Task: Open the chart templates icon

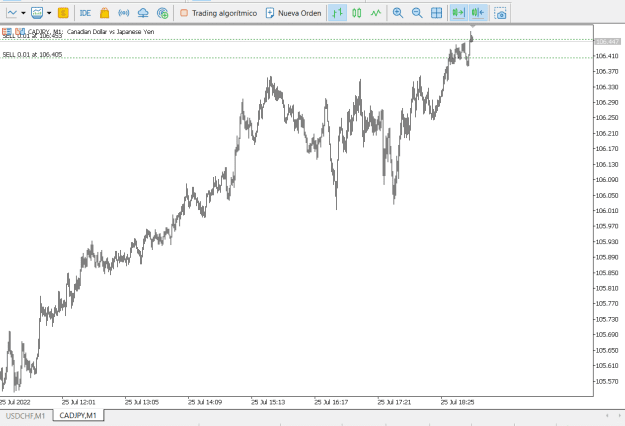Action: 37,13
